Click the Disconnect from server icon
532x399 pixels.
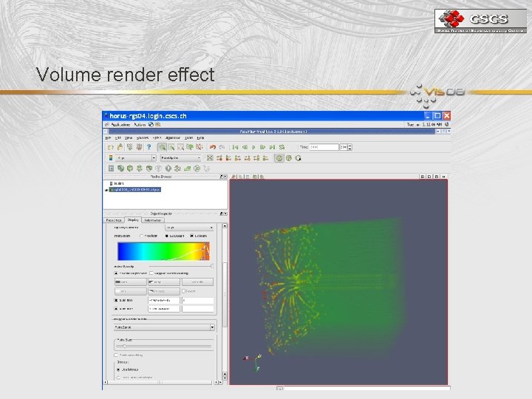tap(139, 147)
